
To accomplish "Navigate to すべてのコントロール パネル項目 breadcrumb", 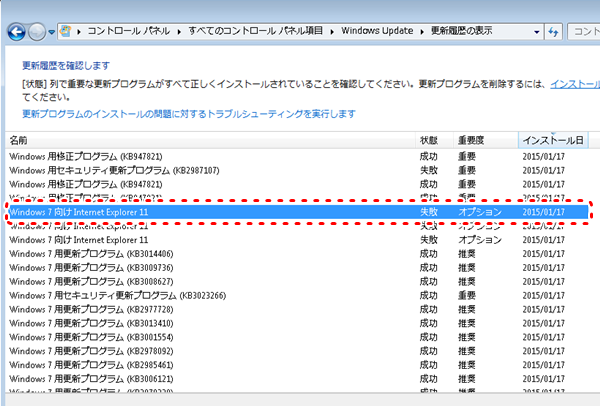I will [x=255, y=31].
